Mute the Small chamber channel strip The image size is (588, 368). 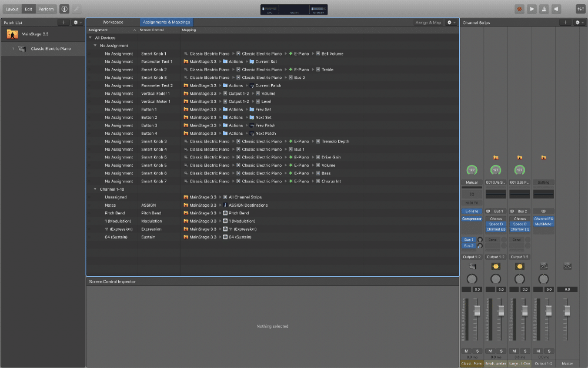coord(490,351)
